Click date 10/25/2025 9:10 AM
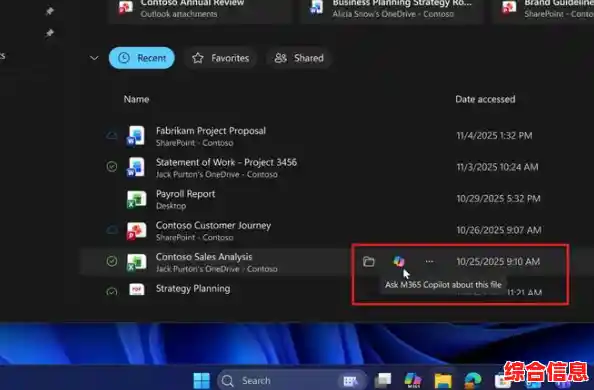Screen dimensions: 594x390 (x=498, y=262)
